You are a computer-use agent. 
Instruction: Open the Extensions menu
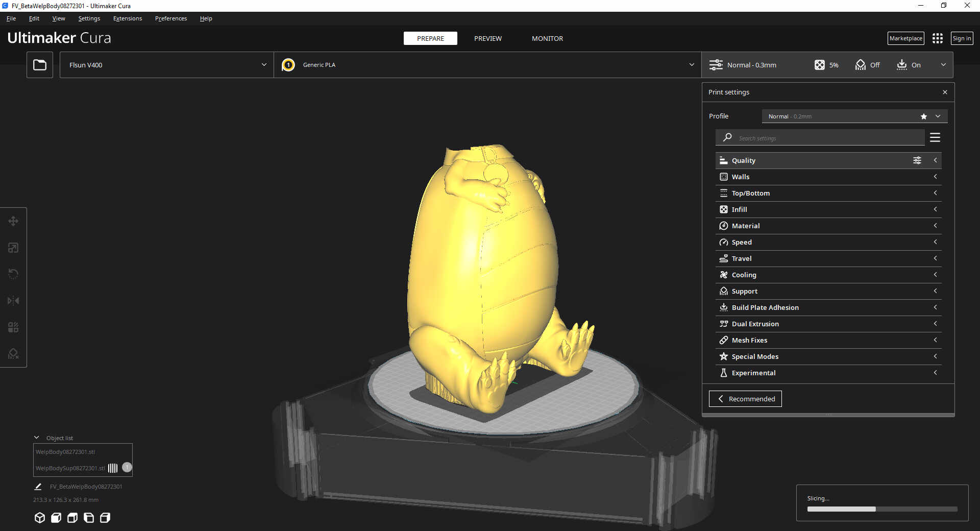(128, 18)
